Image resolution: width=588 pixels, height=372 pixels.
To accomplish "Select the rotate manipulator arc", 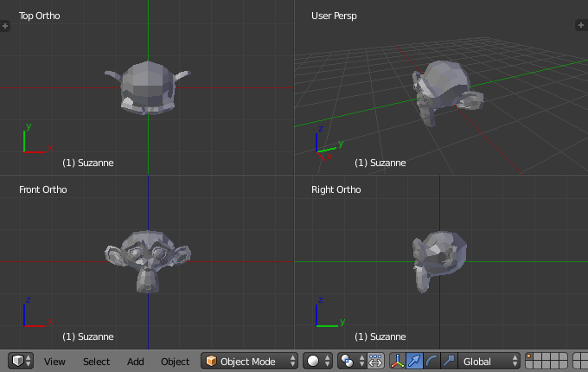I will 432,361.
